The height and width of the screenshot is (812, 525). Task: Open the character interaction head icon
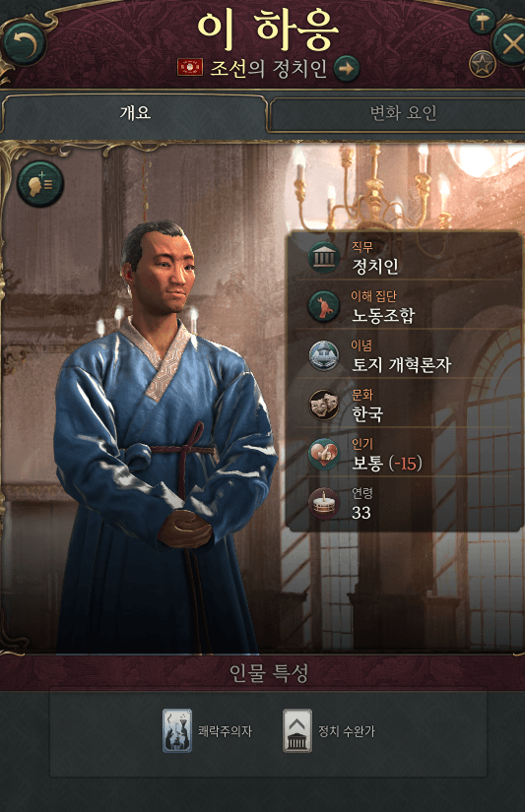coord(40,184)
